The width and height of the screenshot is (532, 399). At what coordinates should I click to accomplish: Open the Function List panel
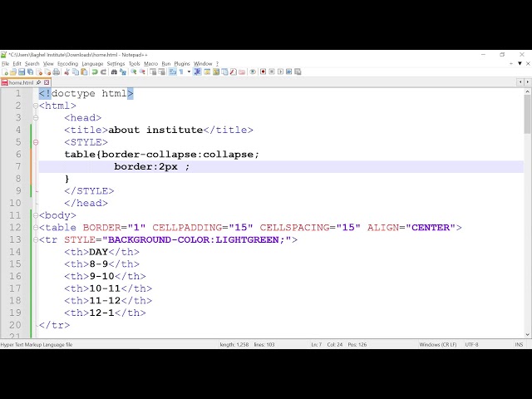233,71
